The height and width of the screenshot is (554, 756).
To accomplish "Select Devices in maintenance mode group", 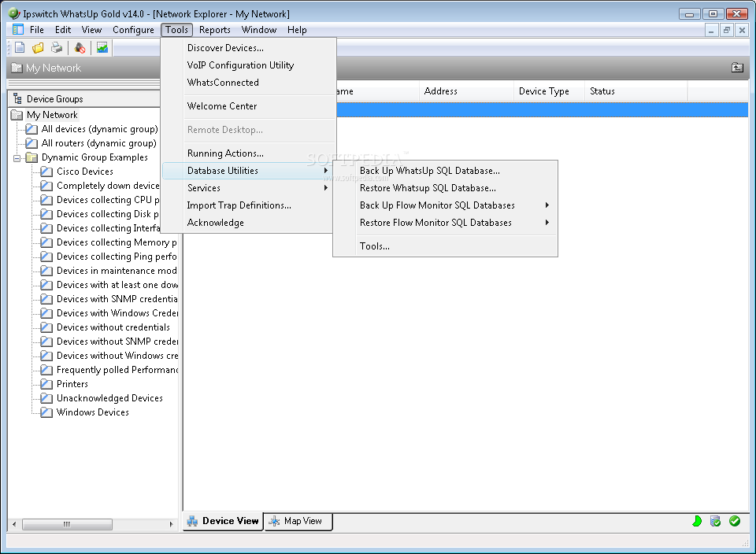I will point(117,271).
